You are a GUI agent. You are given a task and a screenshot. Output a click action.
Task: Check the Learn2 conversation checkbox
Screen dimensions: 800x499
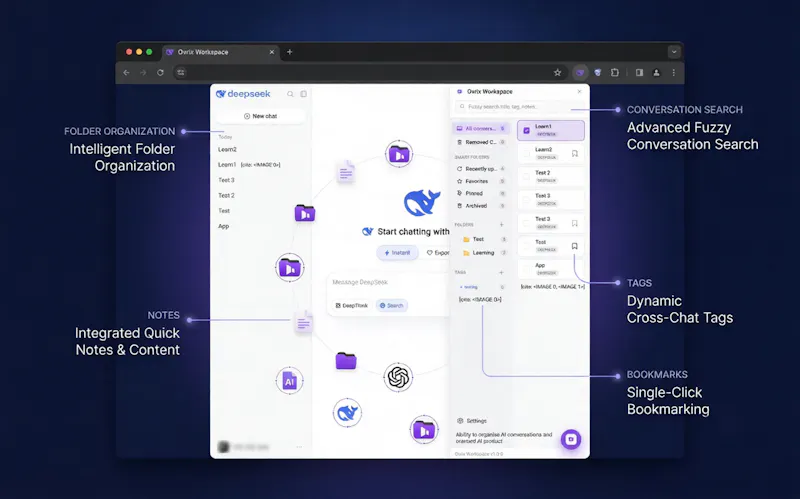click(527, 154)
